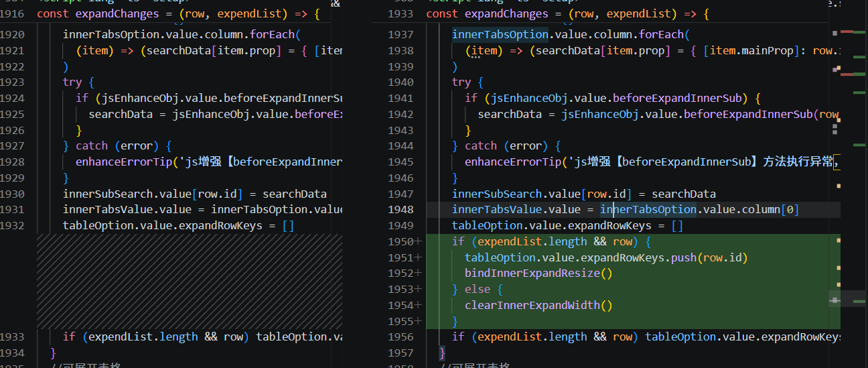
Task: Click 'tableOption.value.expandRowKeys = []' on left line 1932
Action: tap(178, 225)
